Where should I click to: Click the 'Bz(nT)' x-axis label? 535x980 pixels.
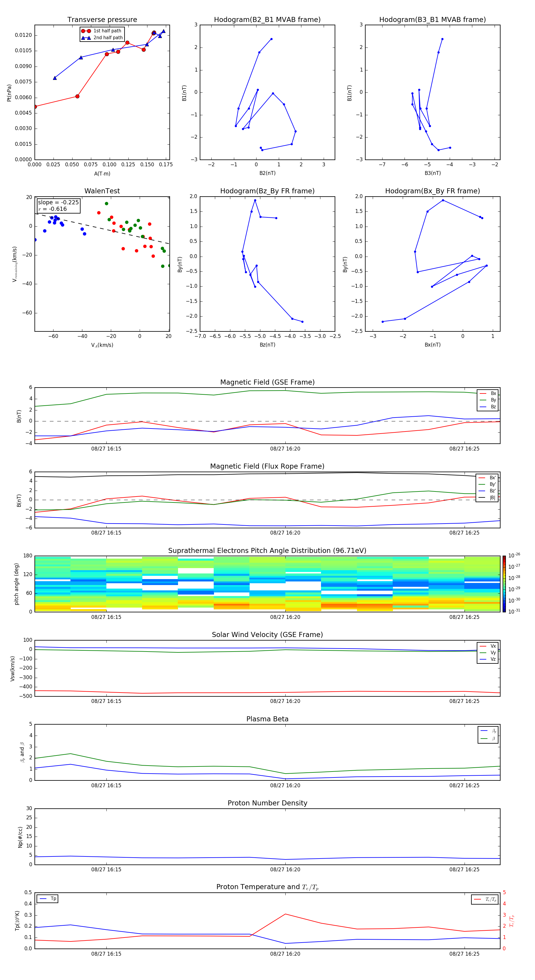click(x=267, y=345)
